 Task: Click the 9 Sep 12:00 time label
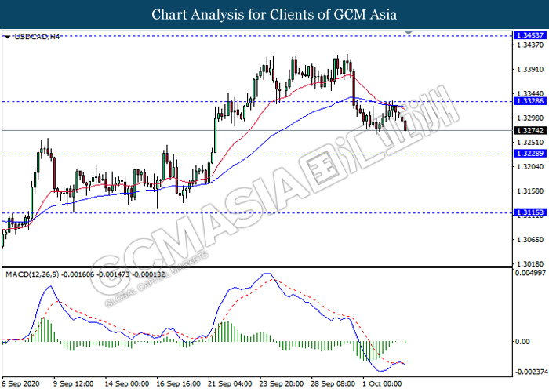[x=73, y=384]
